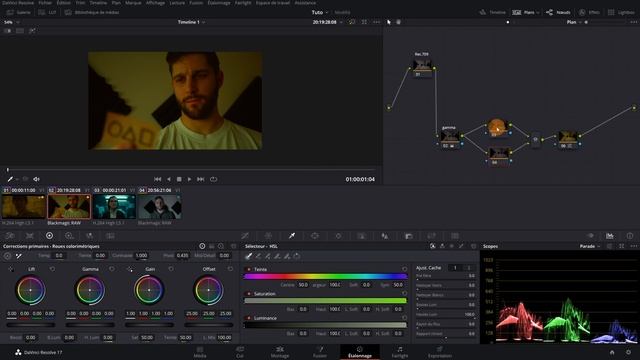Open the Color Wheels palette icon
The height and width of the screenshot is (360, 640).
49,236
